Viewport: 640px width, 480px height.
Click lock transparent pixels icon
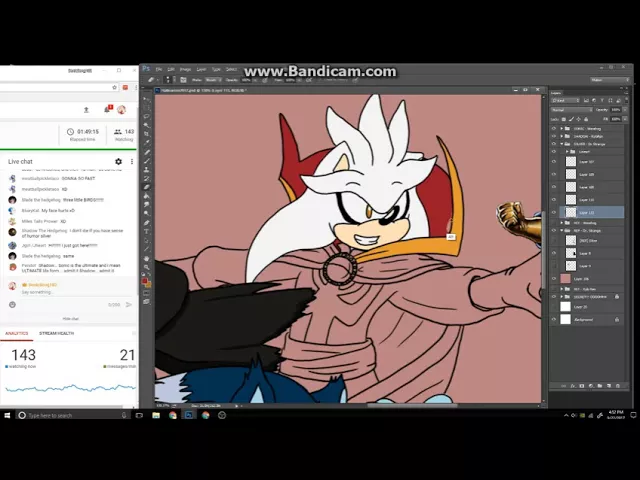tap(564, 119)
